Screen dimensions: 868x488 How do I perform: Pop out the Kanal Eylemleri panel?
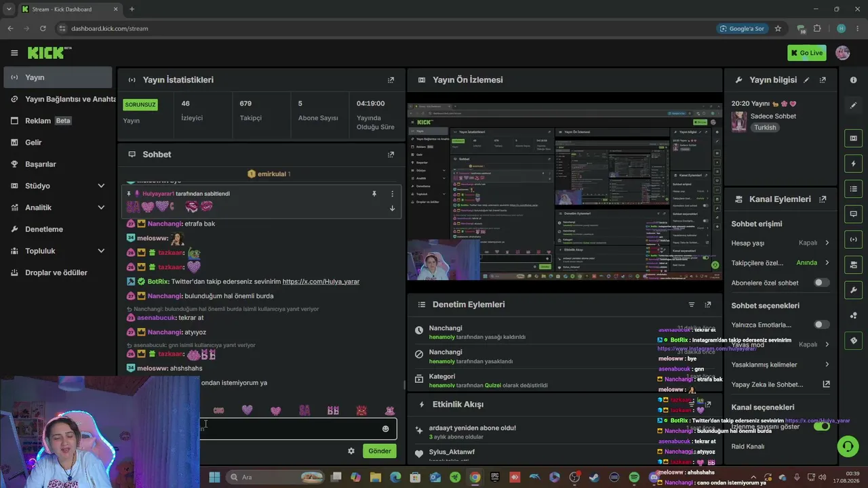pos(823,199)
